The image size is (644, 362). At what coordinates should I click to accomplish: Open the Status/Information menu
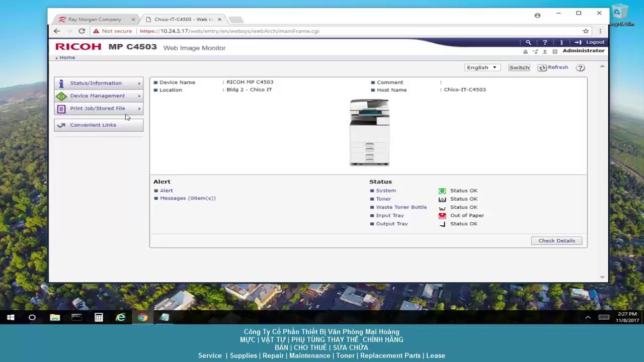pos(99,83)
